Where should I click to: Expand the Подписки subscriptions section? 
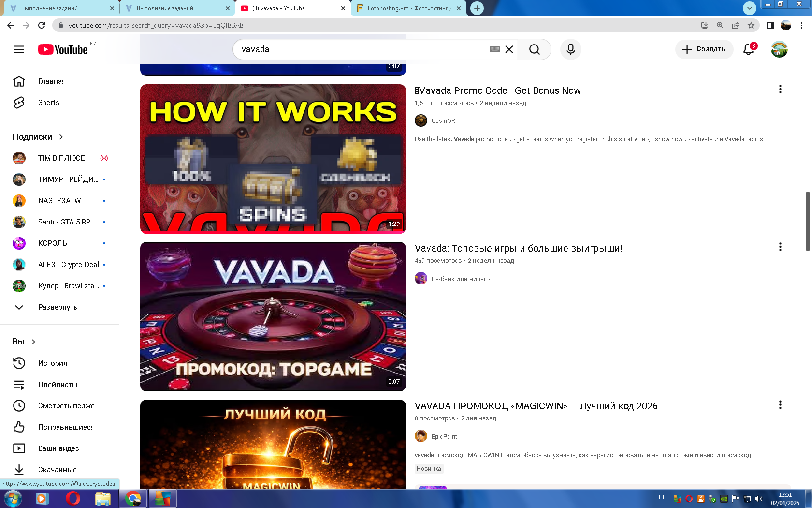[38, 137]
